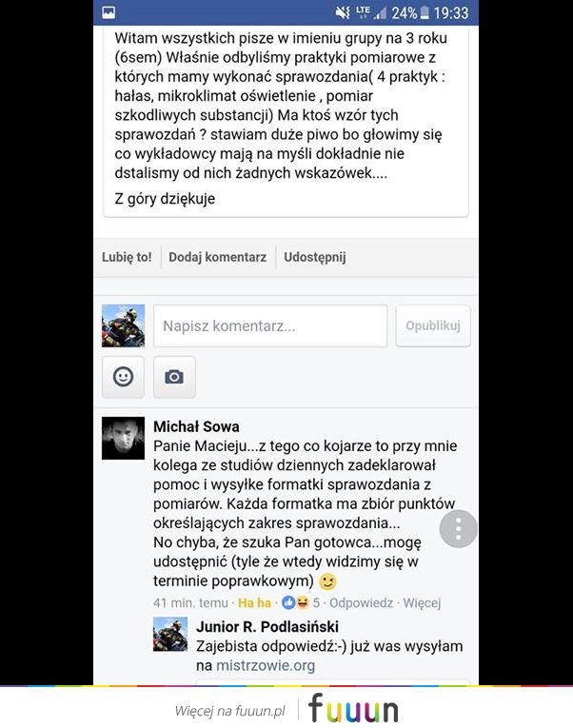Click the Lubię to! button
This screenshot has width=573, height=728.
127,257
